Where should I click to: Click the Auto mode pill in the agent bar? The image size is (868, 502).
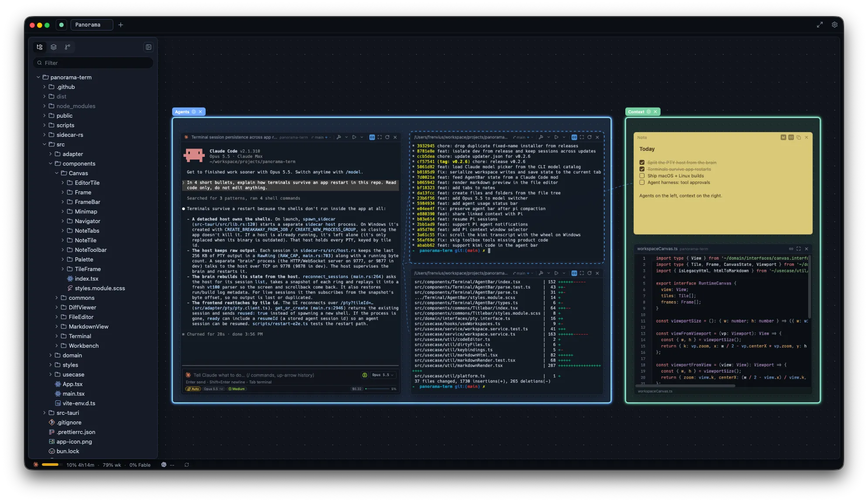pos(193,389)
